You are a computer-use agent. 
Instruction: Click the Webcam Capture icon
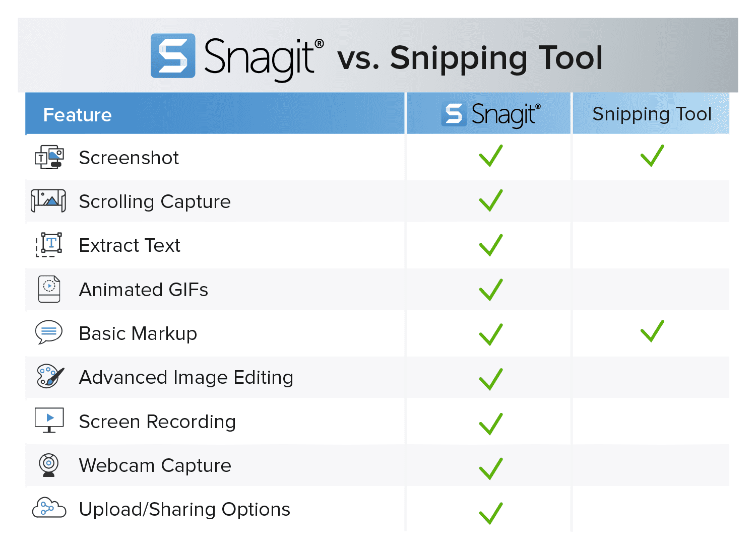click(49, 465)
